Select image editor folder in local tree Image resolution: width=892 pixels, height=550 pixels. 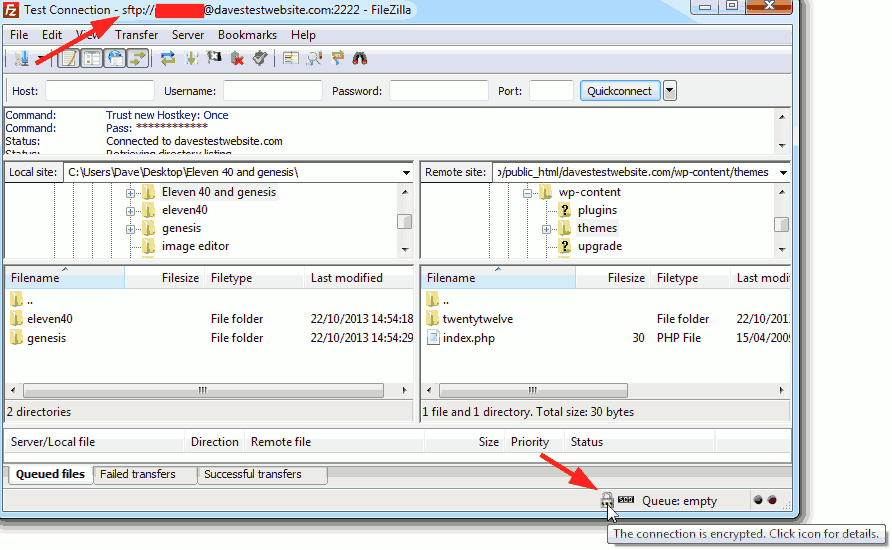(195, 246)
